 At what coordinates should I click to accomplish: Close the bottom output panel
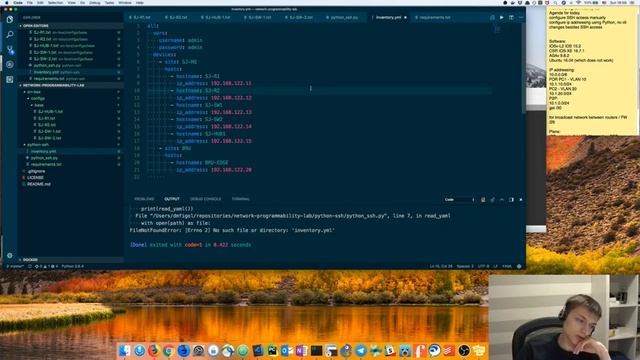coord(521,200)
